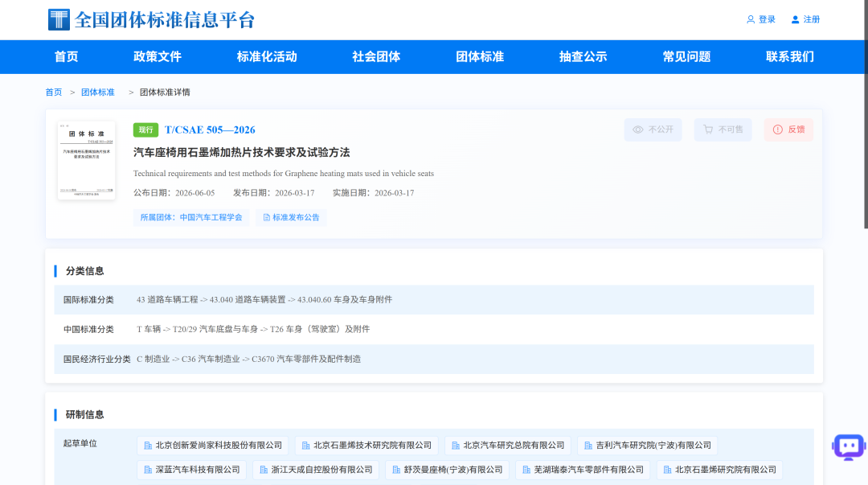
Task: Click 发布日期：2026-03-17 text
Action: point(273,193)
